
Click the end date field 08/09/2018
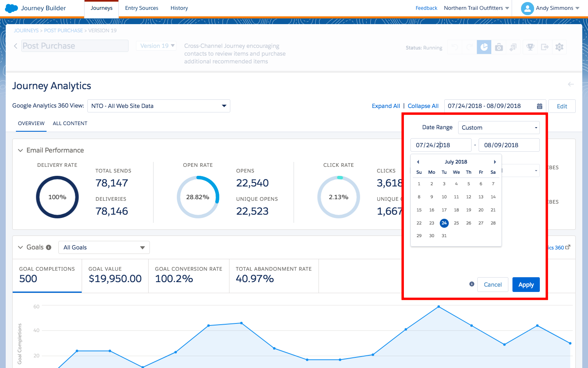(x=509, y=145)
